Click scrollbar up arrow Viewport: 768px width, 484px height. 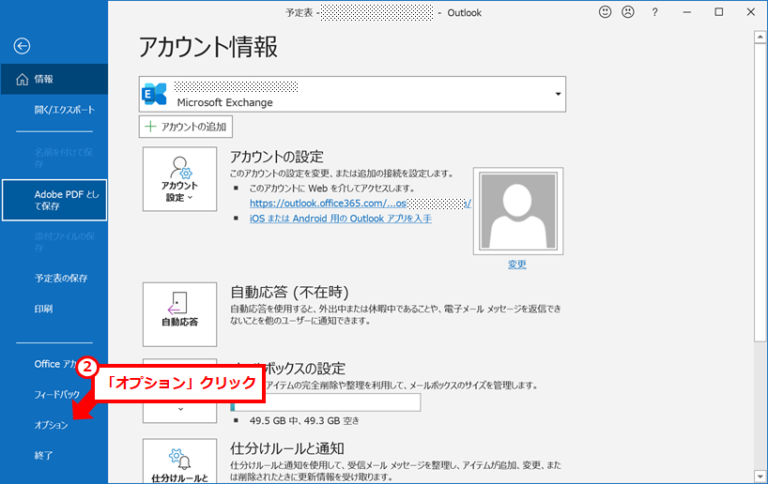(761, 37)
